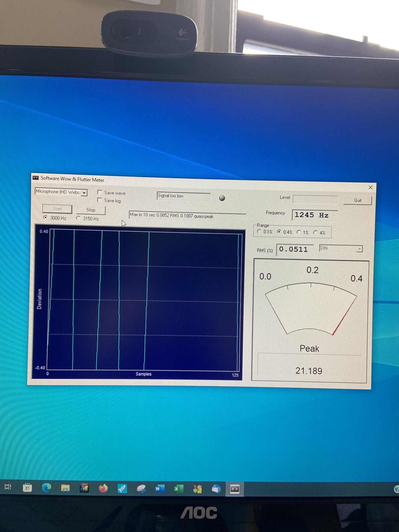This screenshot has height=532, width=399.
Task: Click the RMS value field 0.0511
Action: 295,250
